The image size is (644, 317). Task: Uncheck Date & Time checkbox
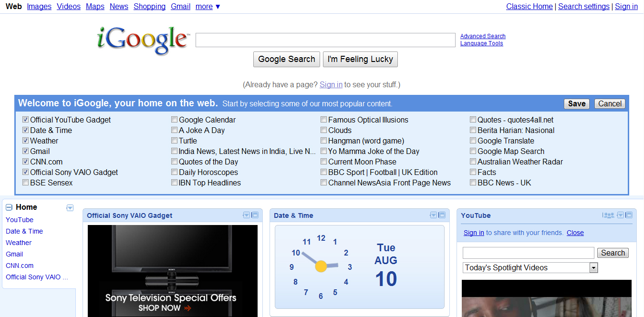tap(26, 130)
